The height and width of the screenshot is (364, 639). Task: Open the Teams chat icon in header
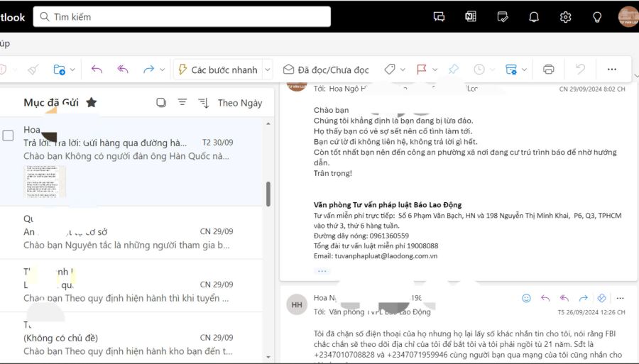tap(439, 17)
